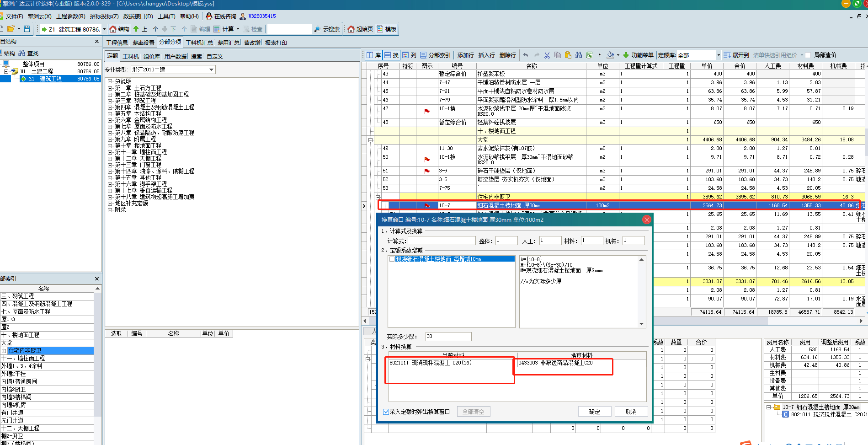Viewport: 868px width, 445px height.
Task: Open the Z1 建筑工程 project dropdown
Action: click(104, 29)
